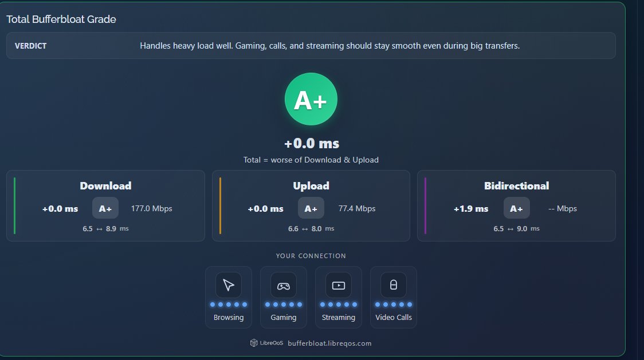Viewport: 644px width, 360px height.
Task: Select the Browsing cursor icon
Action: [x=229, y=284]
